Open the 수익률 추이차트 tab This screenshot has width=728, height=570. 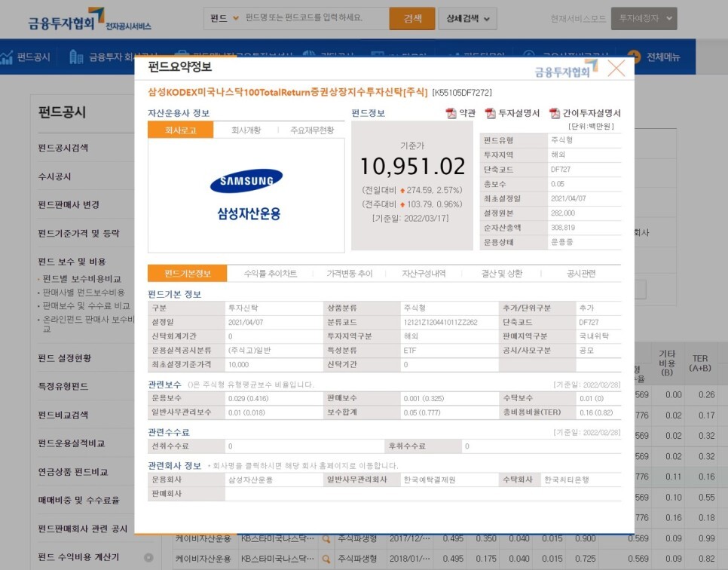point(271,274)
